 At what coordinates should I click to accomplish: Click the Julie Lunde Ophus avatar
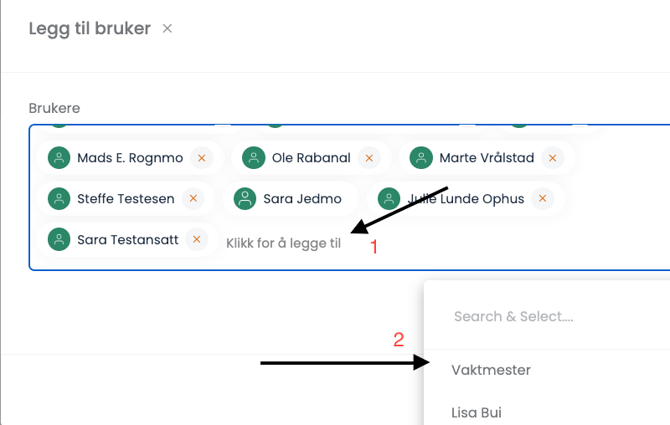click(389, 199)
